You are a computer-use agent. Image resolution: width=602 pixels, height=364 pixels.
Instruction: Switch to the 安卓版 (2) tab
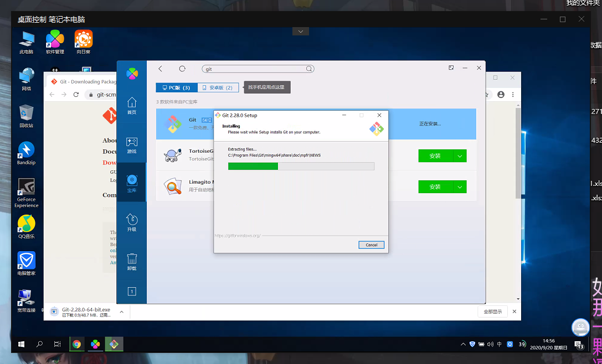coord(218,87)
